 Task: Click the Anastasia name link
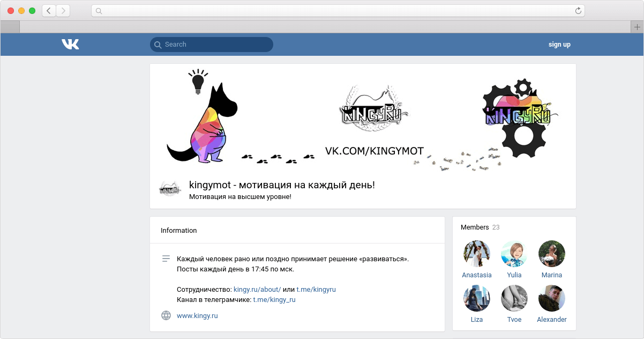[477, 275]
